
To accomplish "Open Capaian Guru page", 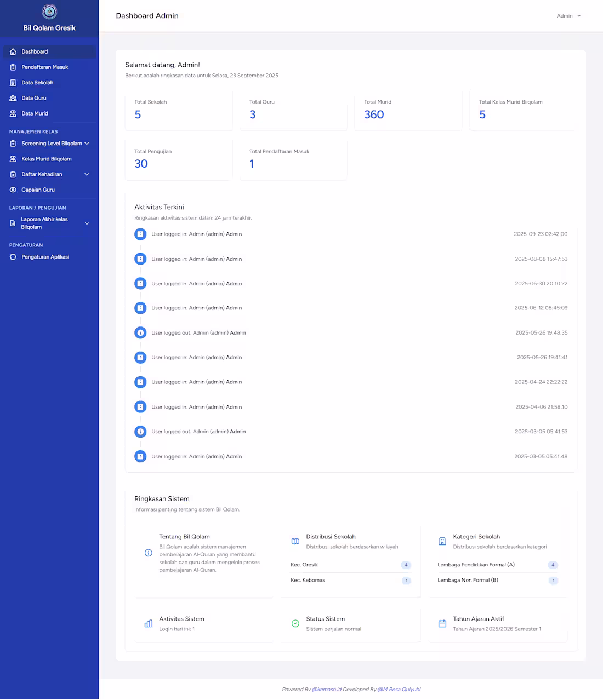I will click(49, 190).
